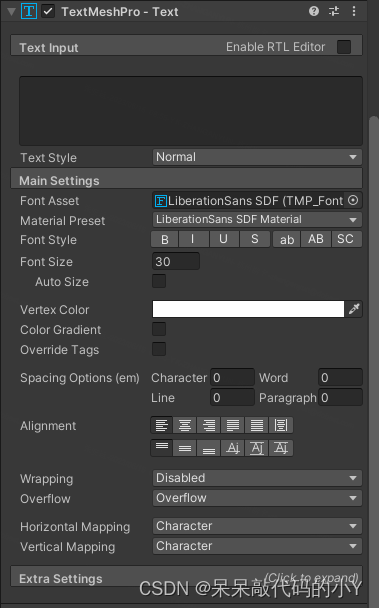The height and width of the screenshot is (608, 379).
Task: Collapse the TextMeshPro component foldout arrow
Action: [x=12, y=12]
